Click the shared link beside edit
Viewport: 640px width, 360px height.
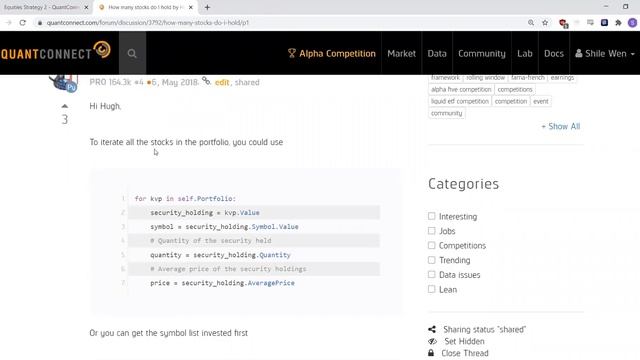click(x=247, y=82)
